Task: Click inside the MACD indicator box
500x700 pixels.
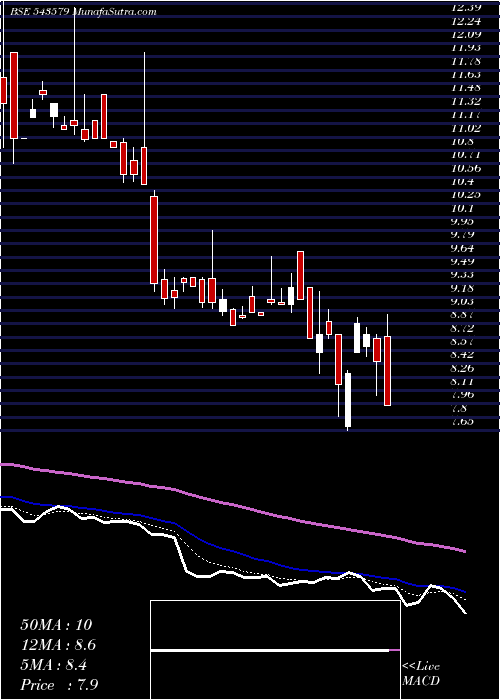Action: pos(275,650)
